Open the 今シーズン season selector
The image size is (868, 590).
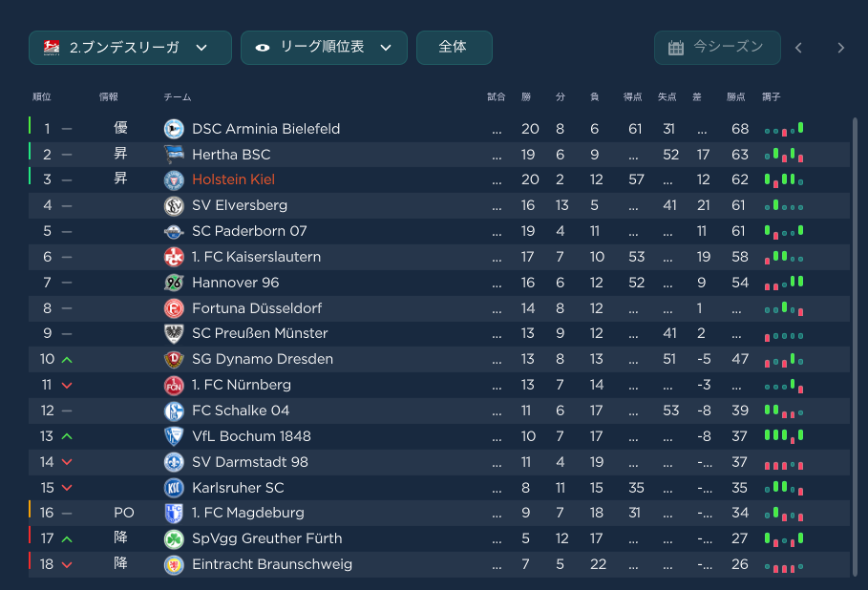717,48
